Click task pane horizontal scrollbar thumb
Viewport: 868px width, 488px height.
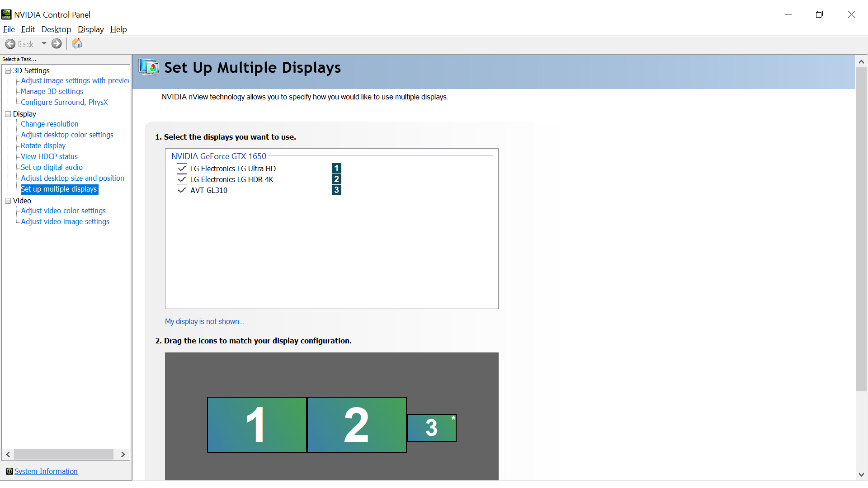[64, 454]
